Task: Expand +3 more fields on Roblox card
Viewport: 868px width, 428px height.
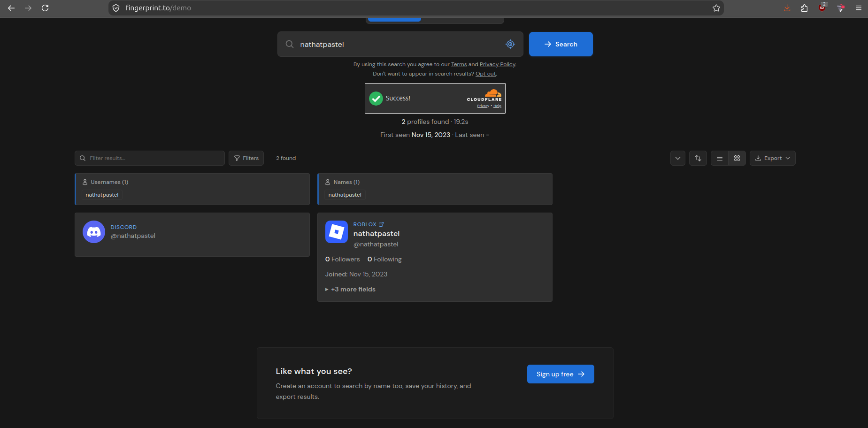Action: coord(351,289)
